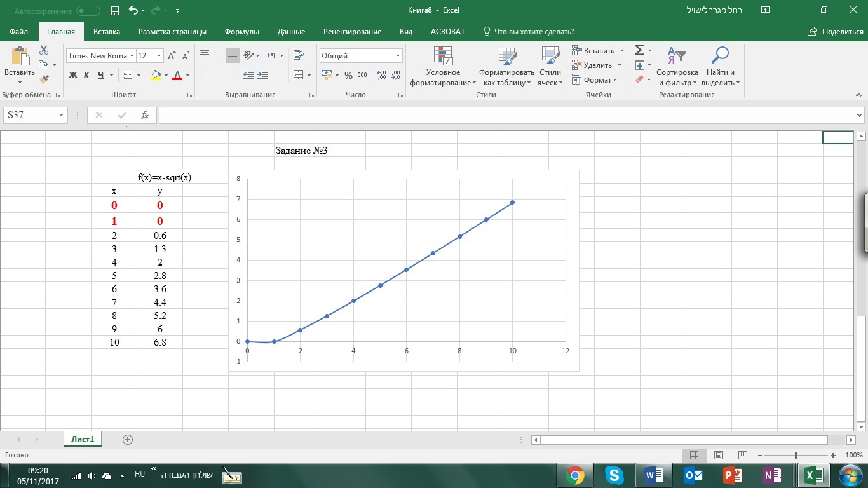Align text to the left
This screenshot has width=868, height=488.
coord(205,75)
